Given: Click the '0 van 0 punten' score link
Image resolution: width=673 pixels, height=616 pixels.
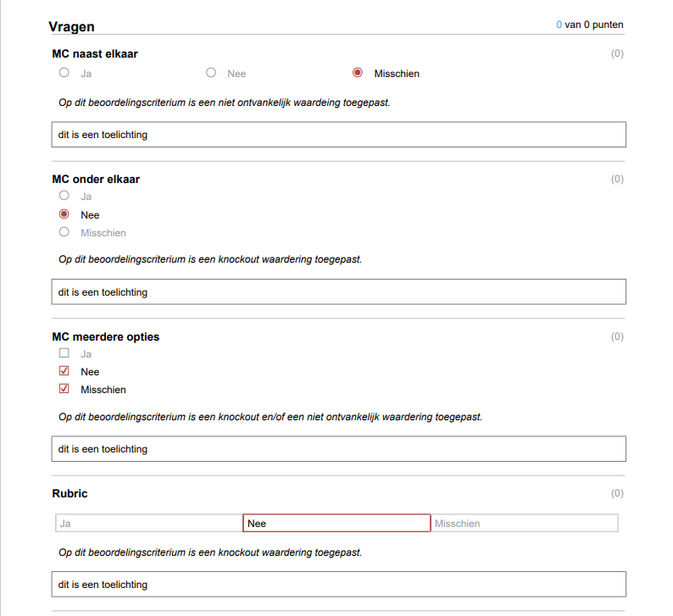Looking at the screenshot, I should point(589,25).
